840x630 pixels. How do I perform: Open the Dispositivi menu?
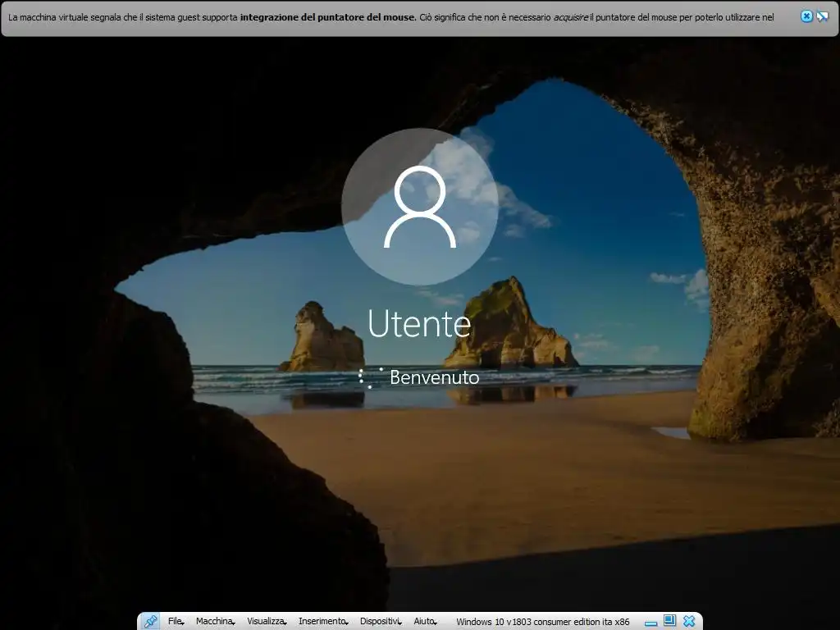coord(381,622)
